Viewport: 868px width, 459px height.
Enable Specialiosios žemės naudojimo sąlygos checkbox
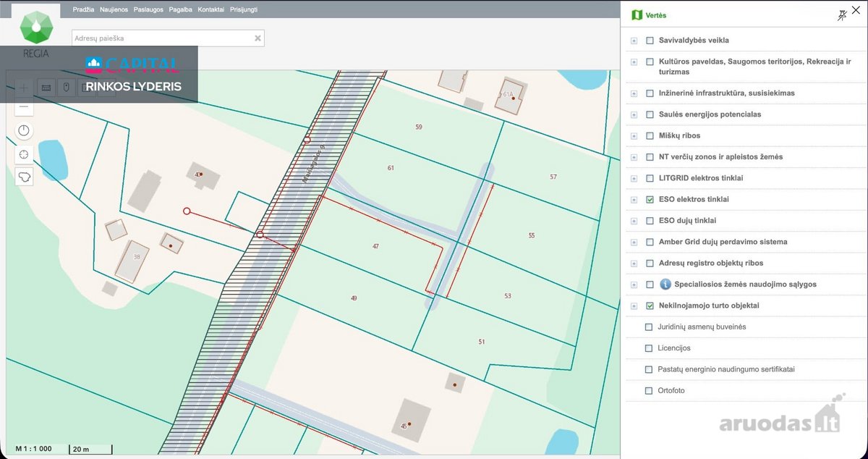tap(650, 285)
